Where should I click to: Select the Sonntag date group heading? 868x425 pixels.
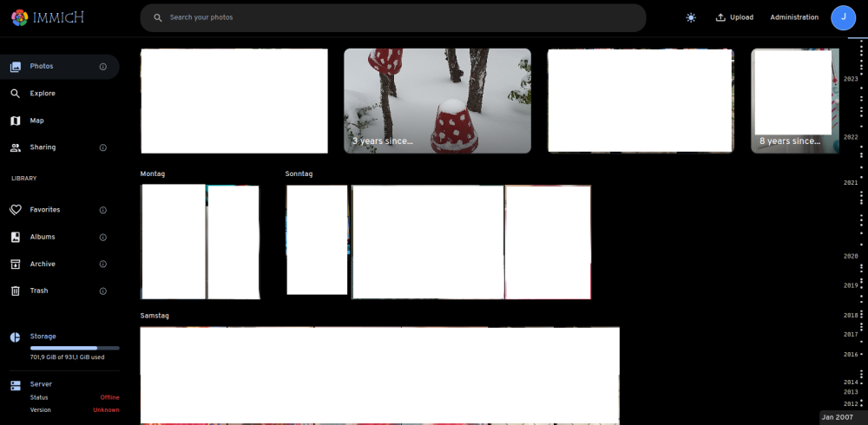[299, 173]
